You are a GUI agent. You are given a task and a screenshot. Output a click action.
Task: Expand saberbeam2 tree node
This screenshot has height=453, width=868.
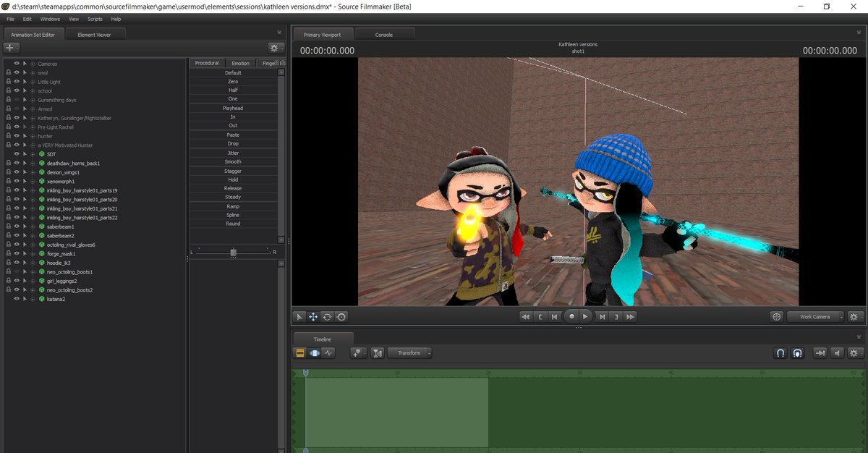(33, 235)
